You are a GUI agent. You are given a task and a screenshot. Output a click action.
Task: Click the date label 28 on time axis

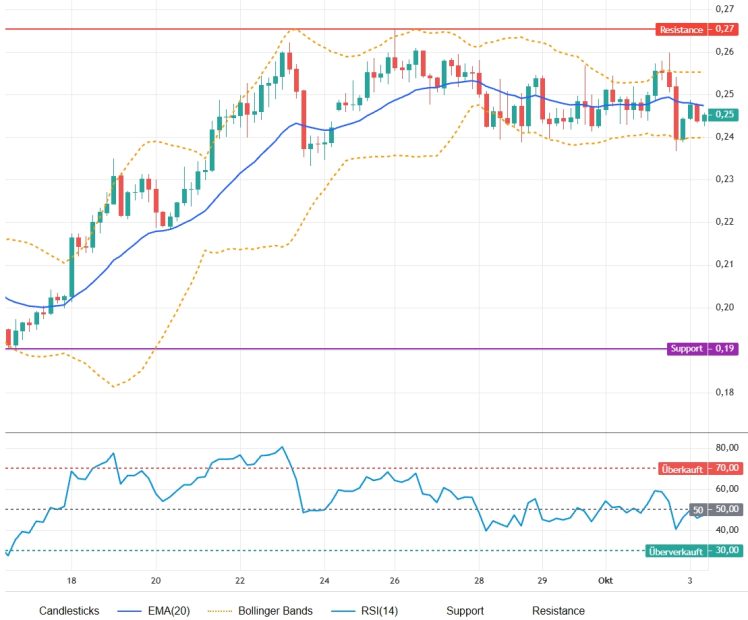tap(479, 580)
